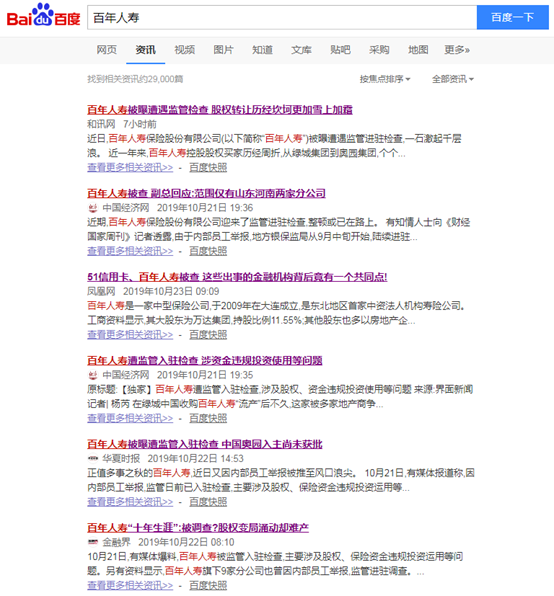Click the source label 凤凰网
Viewport: 554px width, 596px height.
pyautogui.click(x=101, y=292)
